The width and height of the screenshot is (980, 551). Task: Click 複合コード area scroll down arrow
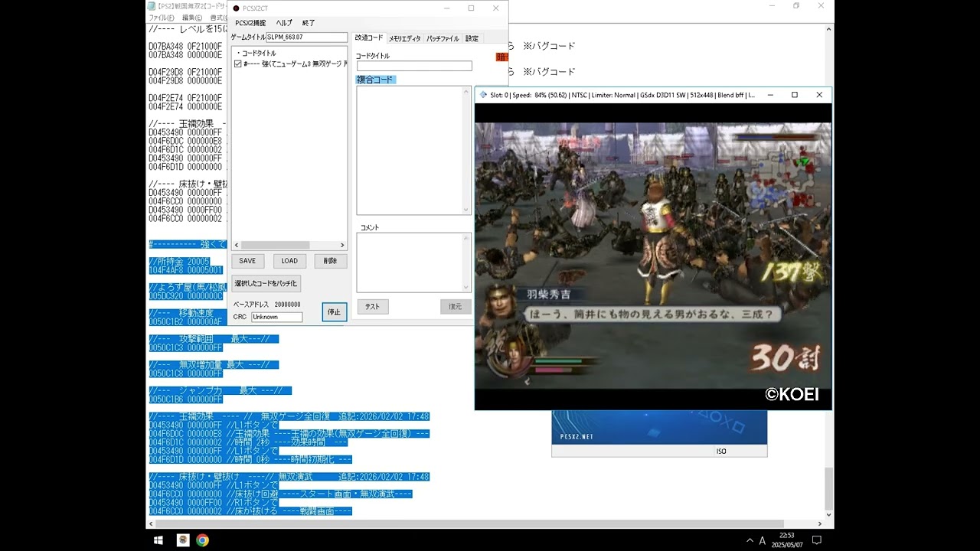pyautogui.click(x=466, y=210)
